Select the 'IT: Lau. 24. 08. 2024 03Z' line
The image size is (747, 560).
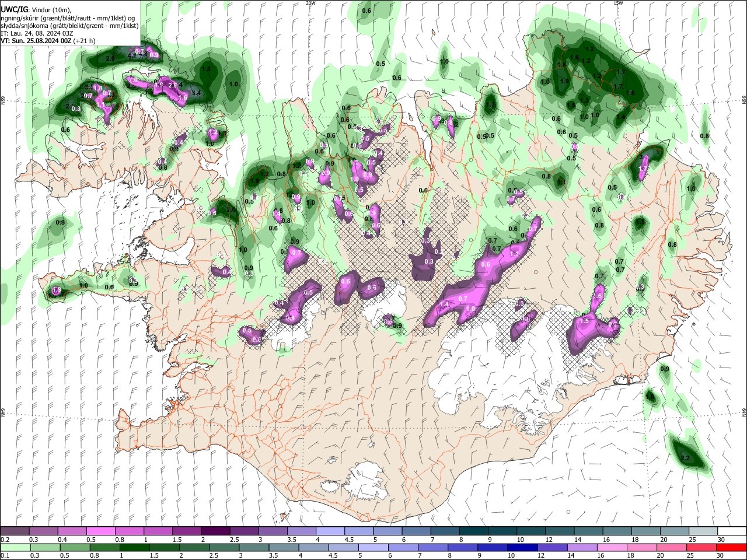coord(37,33)
